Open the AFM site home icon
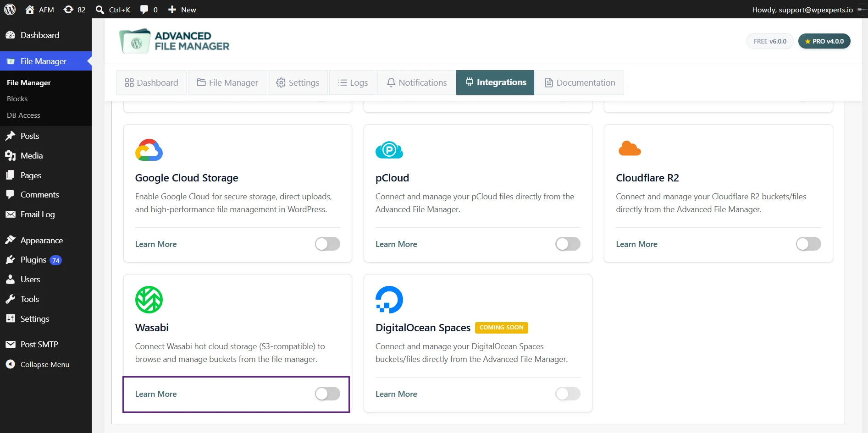Viewport: 868px width, 433px height. (x=30, y=10)
